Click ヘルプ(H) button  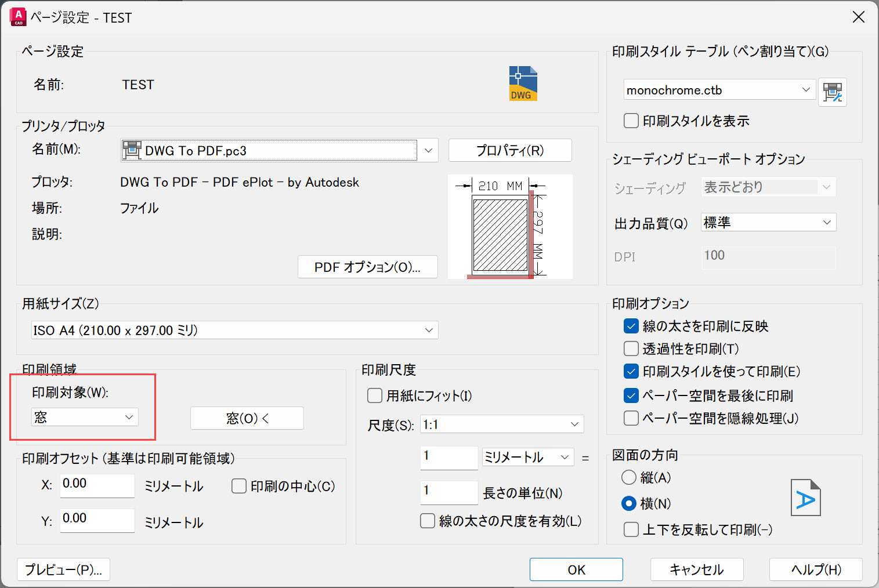click(816, 569)
